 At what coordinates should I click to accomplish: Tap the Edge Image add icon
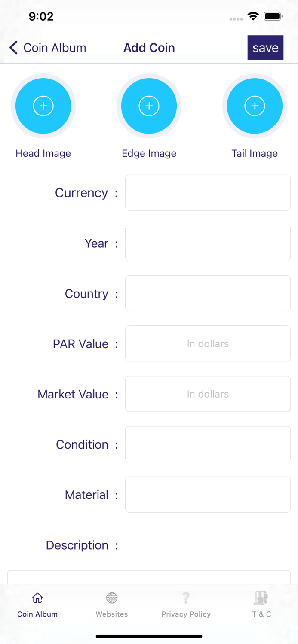pyautogui.click(x=149, y=106)
